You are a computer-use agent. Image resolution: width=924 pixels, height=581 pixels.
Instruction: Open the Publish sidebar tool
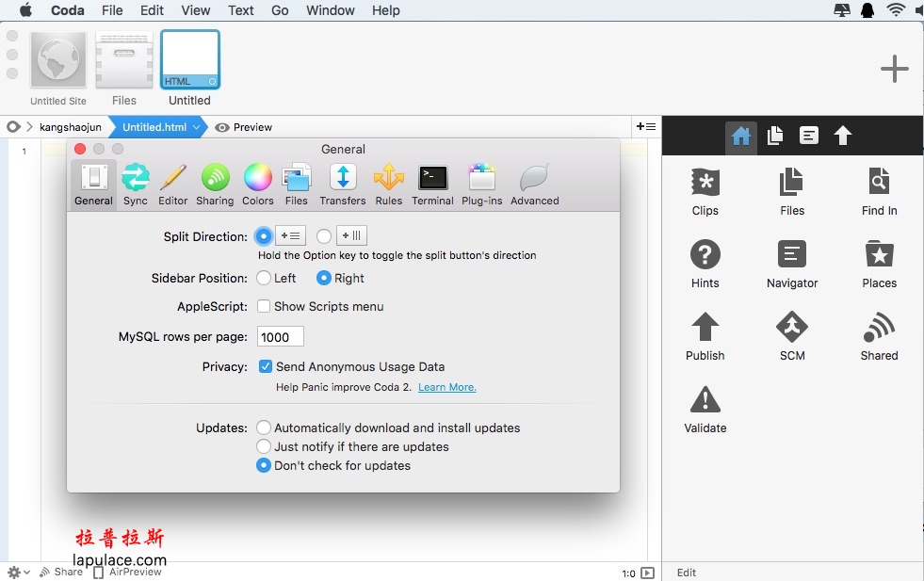[x=705, y=336]
